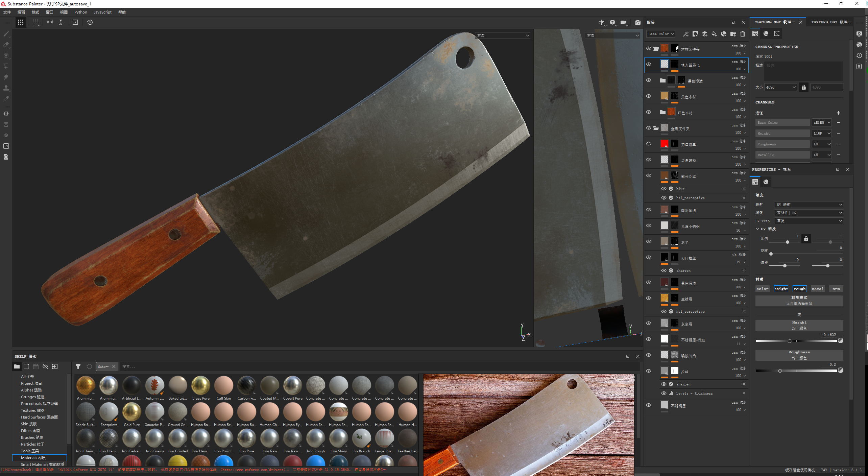Hide the 黄色木材 layer
Viewport: 868px width, 476px height.
pyautogui.click(x=648, y=96)
